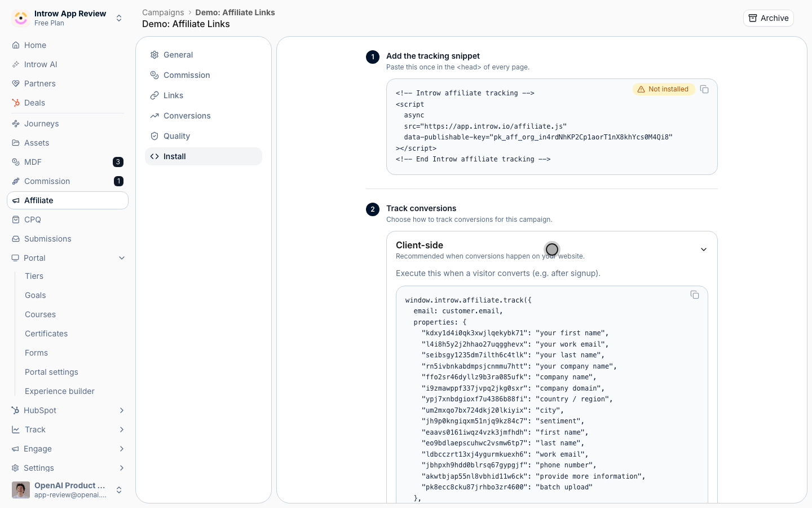Open the workspace switcher dropdown

[119, 18]
